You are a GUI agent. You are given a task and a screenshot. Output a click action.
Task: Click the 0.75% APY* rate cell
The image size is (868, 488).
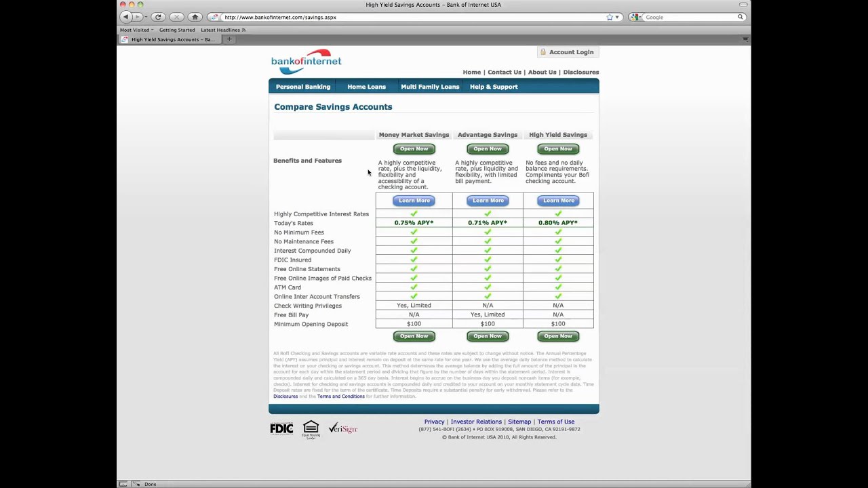tap(414, 223)
